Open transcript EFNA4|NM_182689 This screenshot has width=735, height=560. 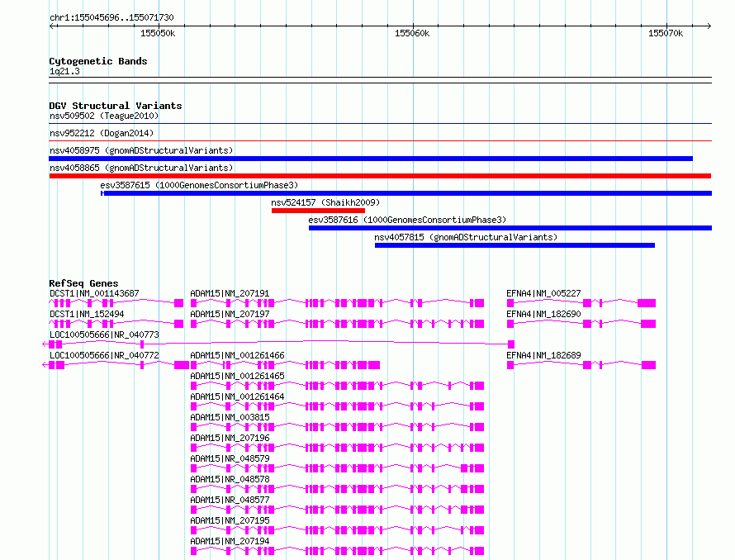coord(543,355)
